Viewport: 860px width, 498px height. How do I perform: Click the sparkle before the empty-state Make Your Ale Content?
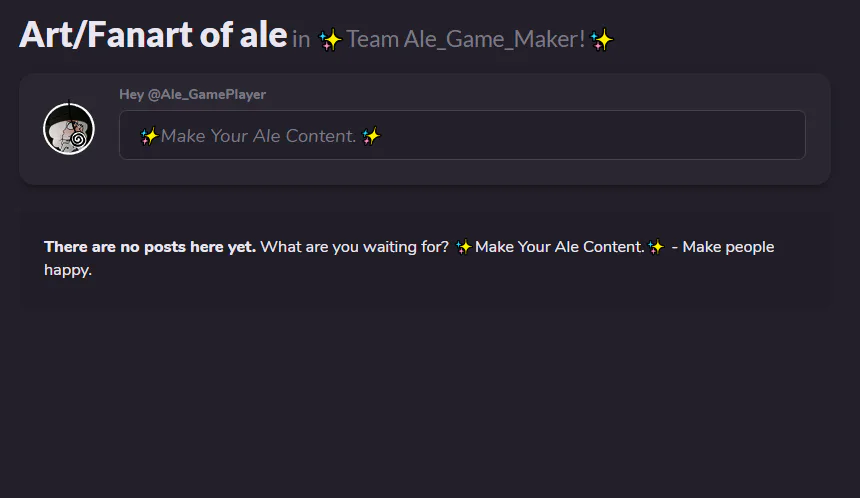(463, 247)
